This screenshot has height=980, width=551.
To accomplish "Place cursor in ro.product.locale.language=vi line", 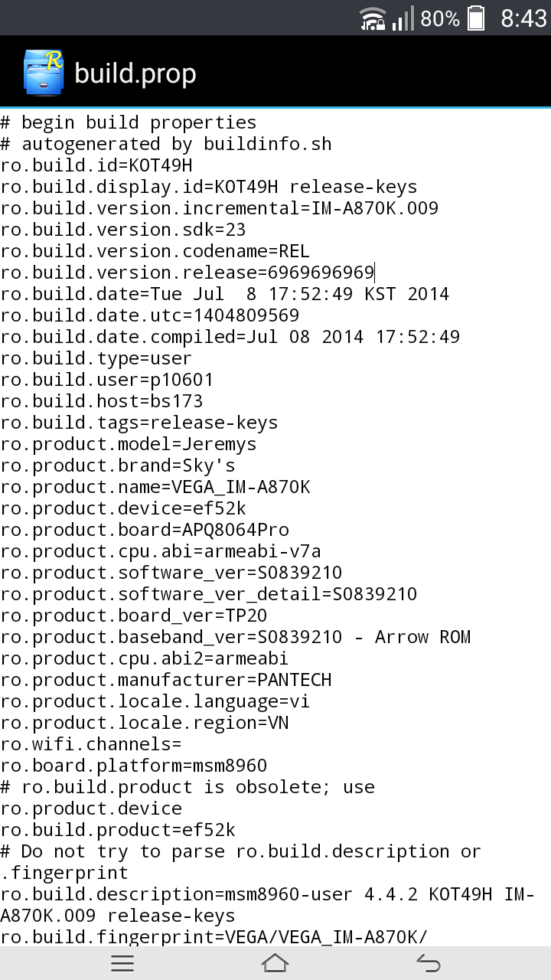I will (155, 701).
